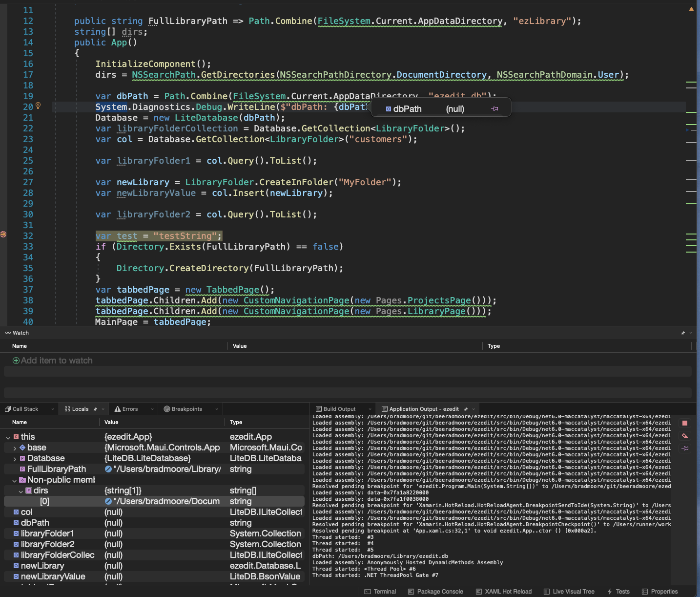Click Add item to watch
The width and height of the screenshot is (700, 597).
(x=53, y=361)
